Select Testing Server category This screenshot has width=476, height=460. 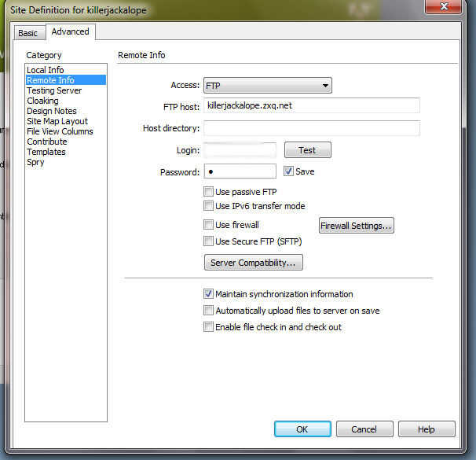point(54,90)
